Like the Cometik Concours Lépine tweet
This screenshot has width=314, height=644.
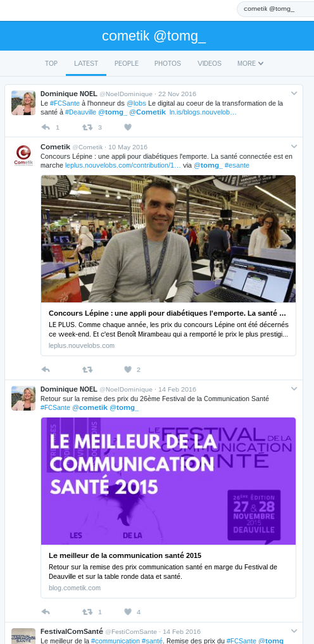pos(128,369)
